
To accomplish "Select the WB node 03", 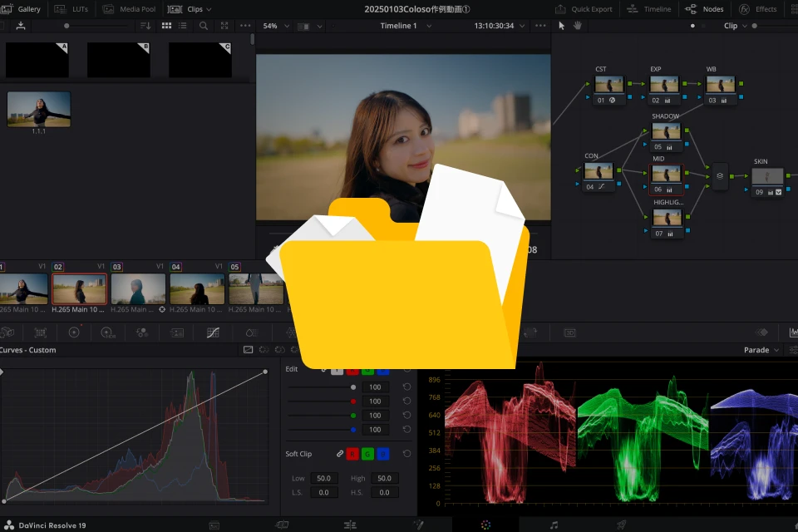I will click(720, 90).
